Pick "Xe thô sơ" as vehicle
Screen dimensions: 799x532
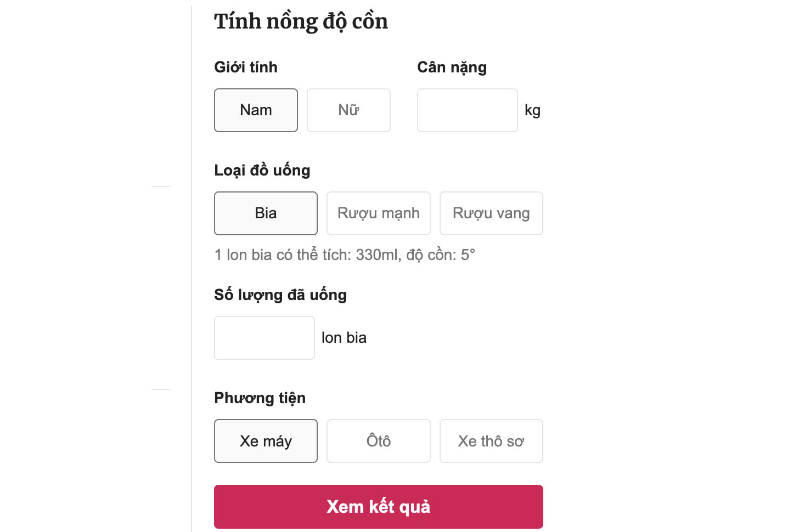[x=491, y=440]
